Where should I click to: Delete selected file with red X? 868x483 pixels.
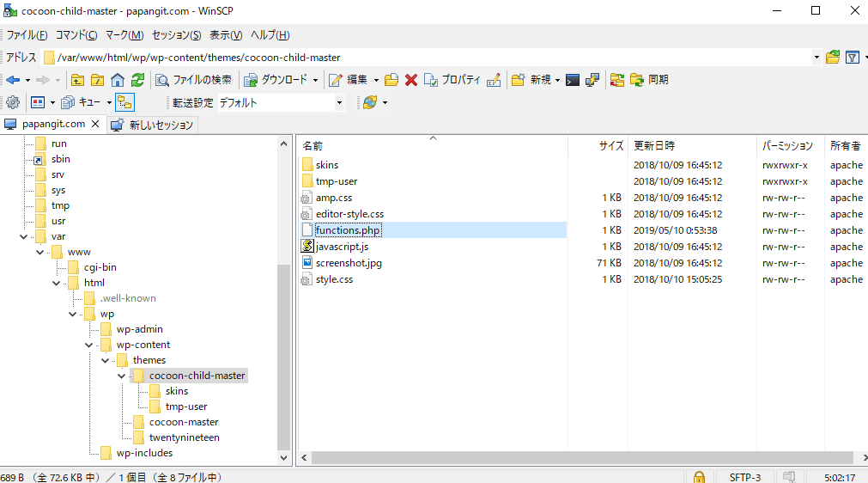410,80
